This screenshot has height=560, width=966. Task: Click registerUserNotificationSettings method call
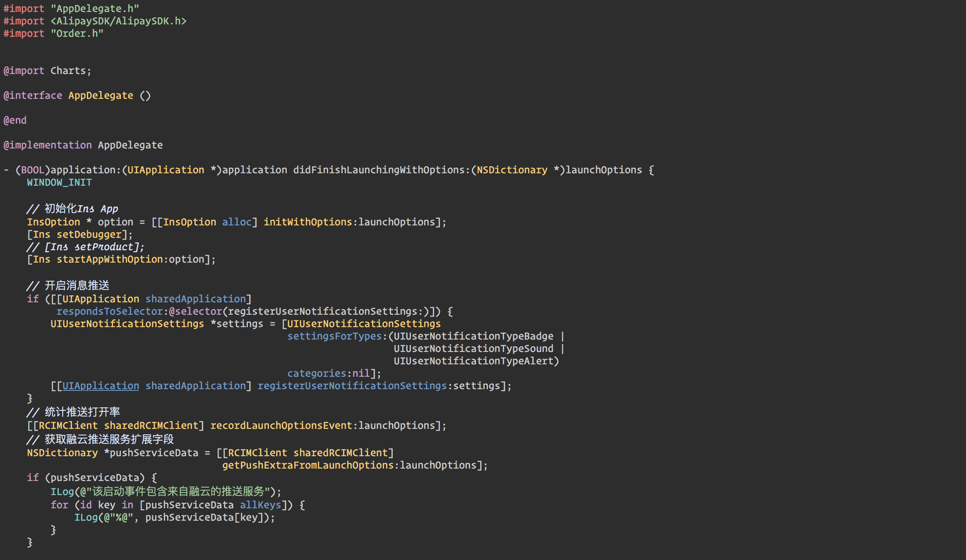(352, 386)
